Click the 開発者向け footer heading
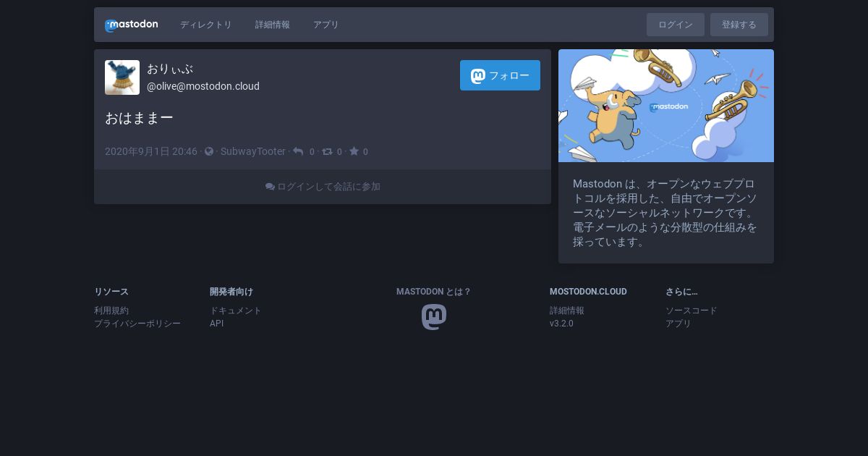 coord(231,292)
